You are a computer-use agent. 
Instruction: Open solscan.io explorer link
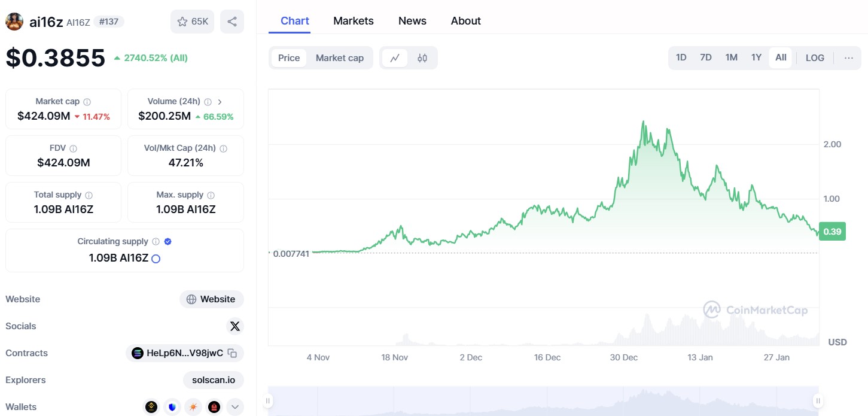pos(214,380)
